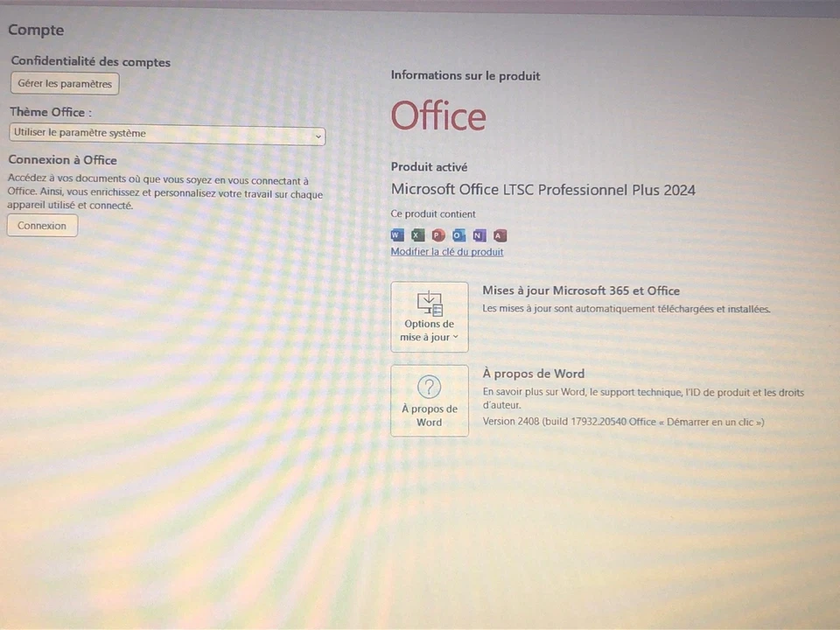Click the Outlook icon

[x=458, y=234]
